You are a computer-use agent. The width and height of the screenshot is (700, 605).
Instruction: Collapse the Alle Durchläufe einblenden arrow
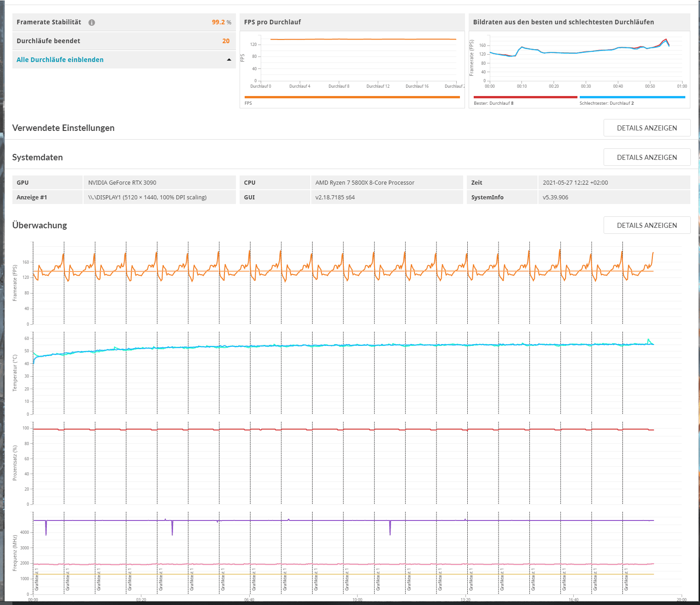229,60
